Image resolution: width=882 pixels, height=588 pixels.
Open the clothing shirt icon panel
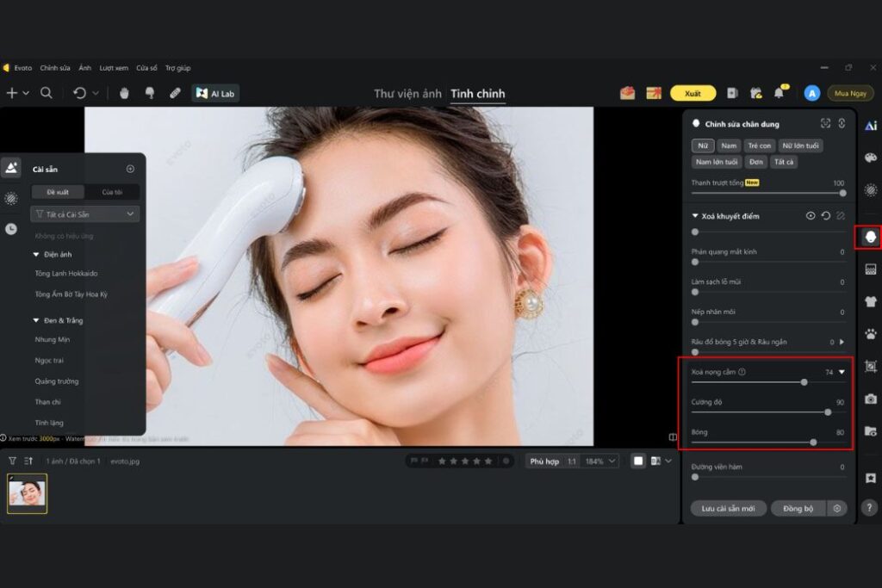[871, 302]
